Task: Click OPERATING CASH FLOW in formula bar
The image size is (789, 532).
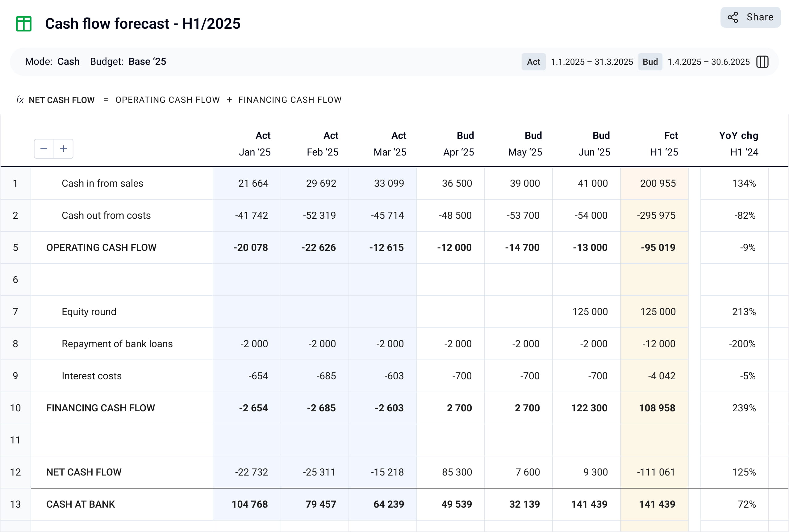Action: (x=168, y=100)
